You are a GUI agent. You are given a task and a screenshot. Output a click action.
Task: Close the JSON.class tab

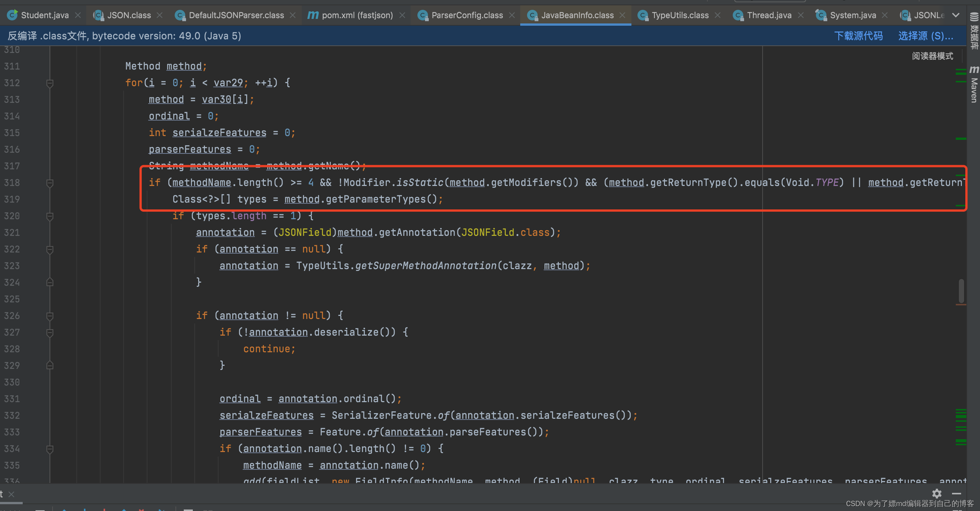click(x=160, y=15)
